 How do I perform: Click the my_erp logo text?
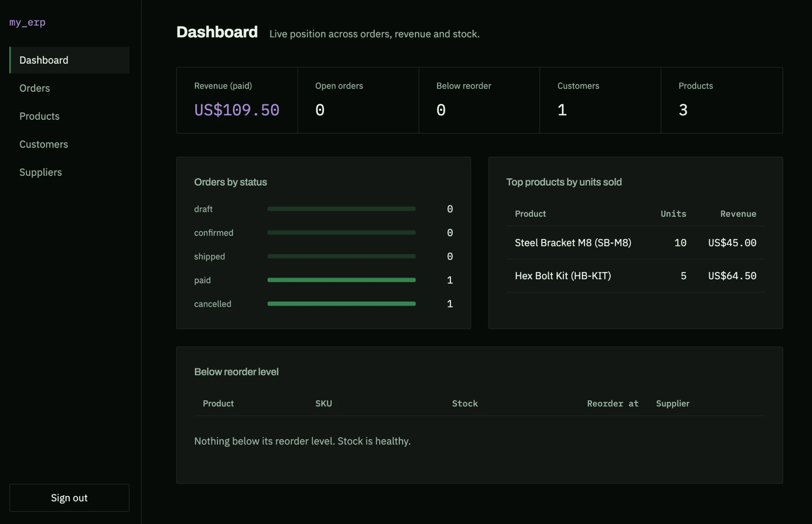tap(27, 22)
